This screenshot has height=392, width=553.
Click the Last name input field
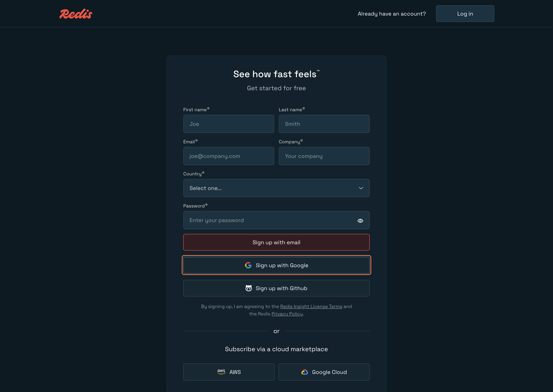[324, 124]
